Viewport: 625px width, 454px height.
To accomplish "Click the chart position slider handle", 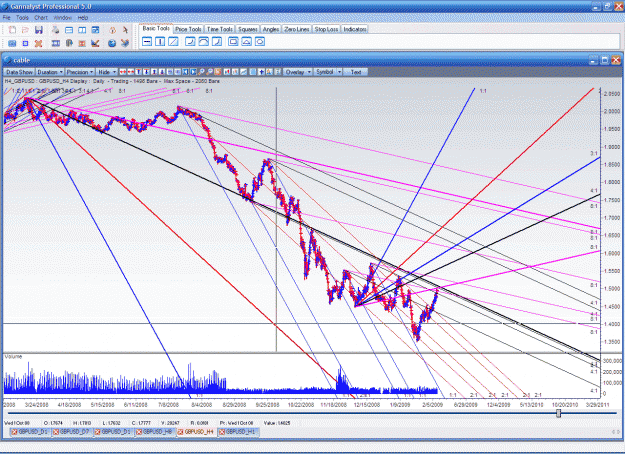I will (x=558, y=413).
